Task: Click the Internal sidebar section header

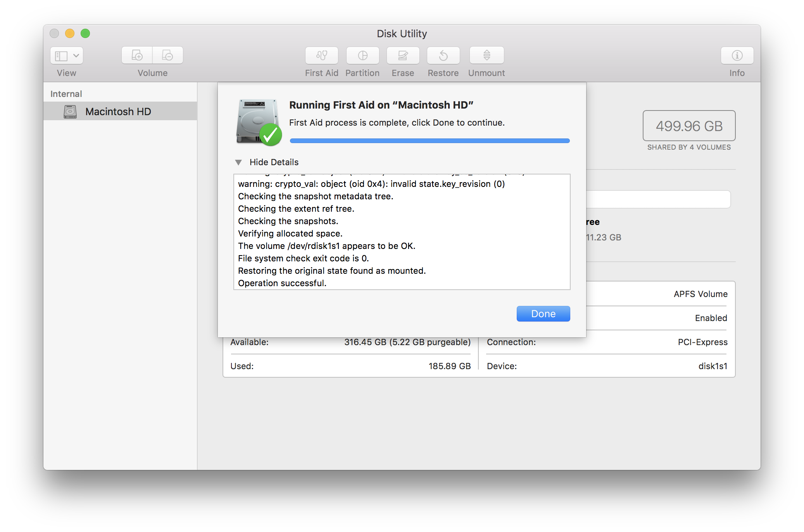Action: point(66,94)
